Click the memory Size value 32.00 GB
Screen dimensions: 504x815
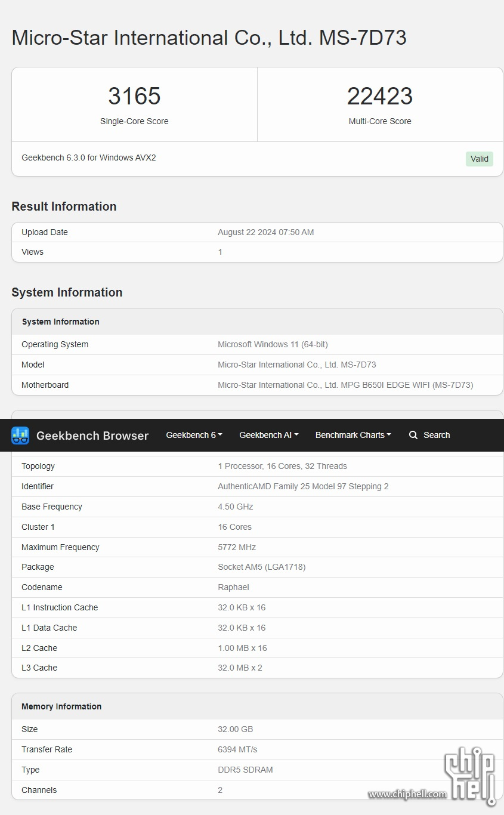236,729
